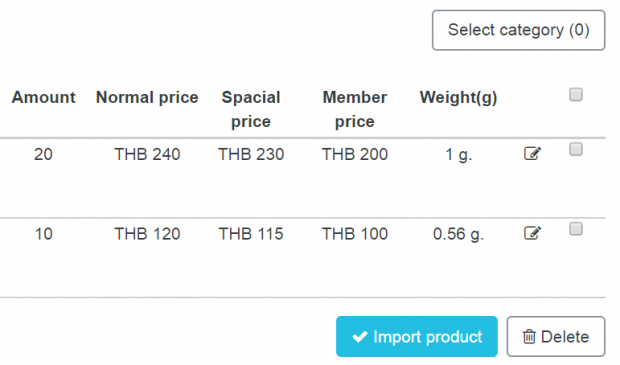Click the Normal price column header
620x365 pixels.
click(147, 97)
